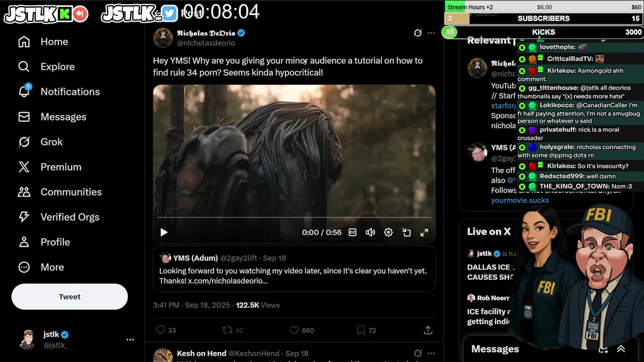
Task: Click Redxcted999 chat message
Action: 580,176
